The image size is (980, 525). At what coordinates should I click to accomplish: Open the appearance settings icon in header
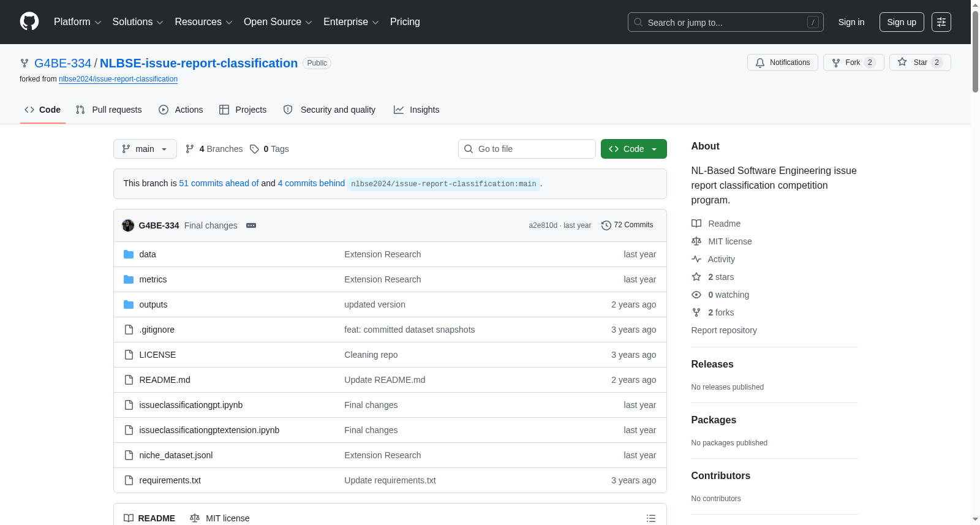pyautogui.click(x=941, y=22)
